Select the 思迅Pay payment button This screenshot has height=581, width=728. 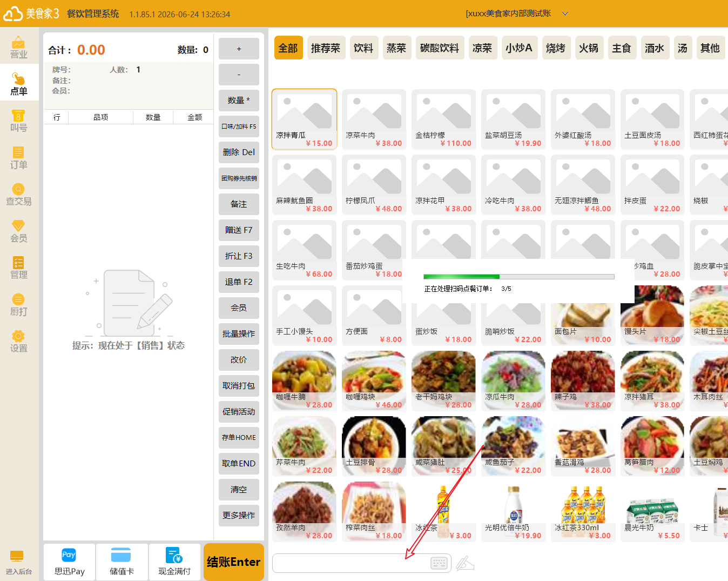coord(69,562)
